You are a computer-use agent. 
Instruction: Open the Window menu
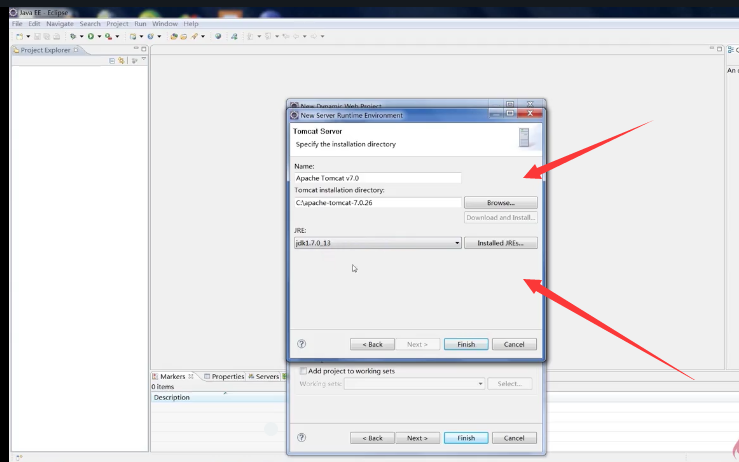pyautogui.click(x=165, y=24)
